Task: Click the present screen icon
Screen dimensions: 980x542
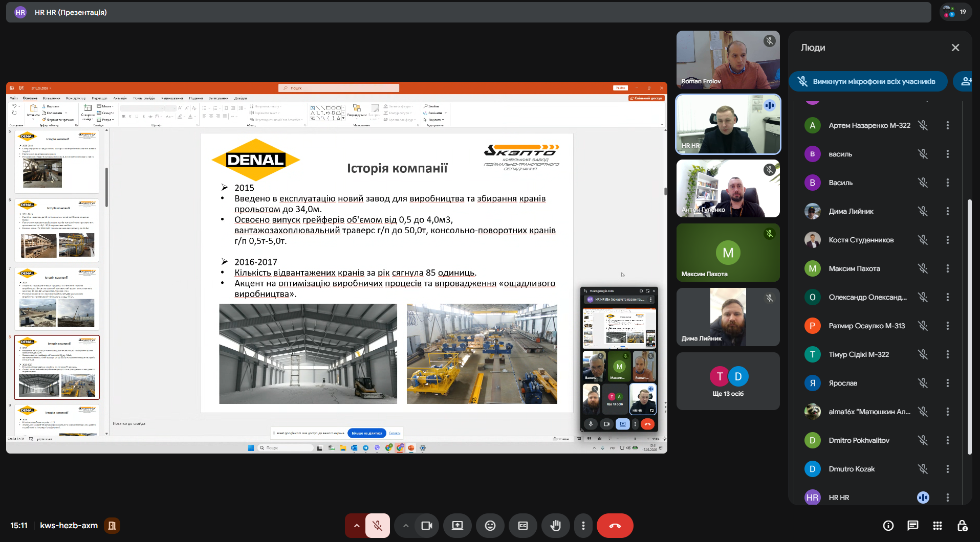Action: 457,526
